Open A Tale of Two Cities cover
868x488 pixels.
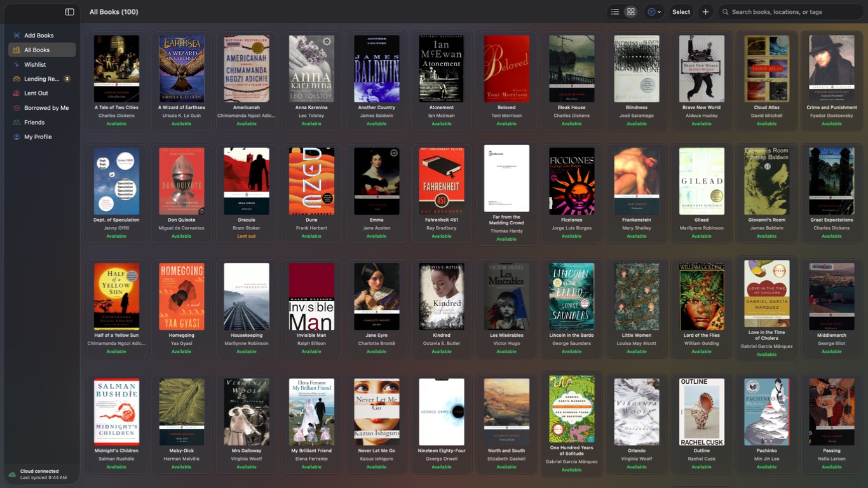tap(116, 69)
